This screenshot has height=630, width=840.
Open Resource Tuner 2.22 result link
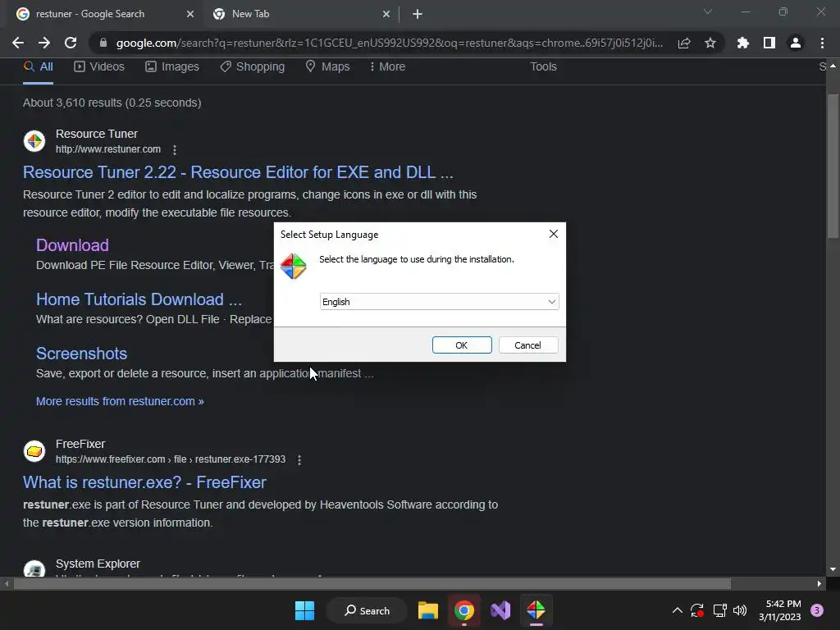pos(238,172)
